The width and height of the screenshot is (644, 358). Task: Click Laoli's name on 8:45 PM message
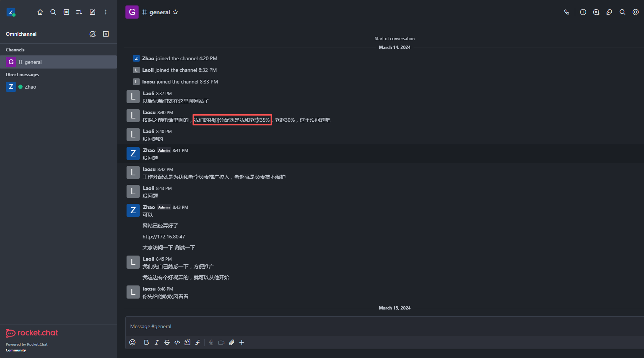[x=148, y=259]
